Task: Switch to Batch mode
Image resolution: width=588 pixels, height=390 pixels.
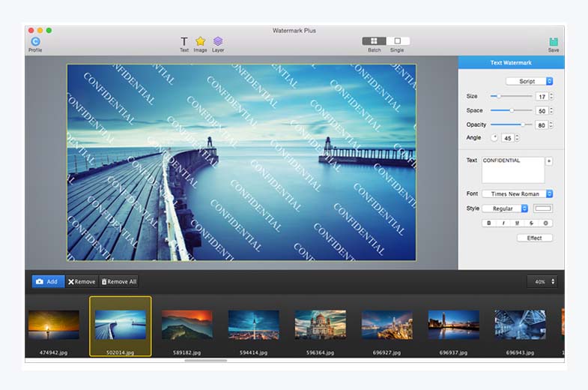Action: click(x=374, y=41)
